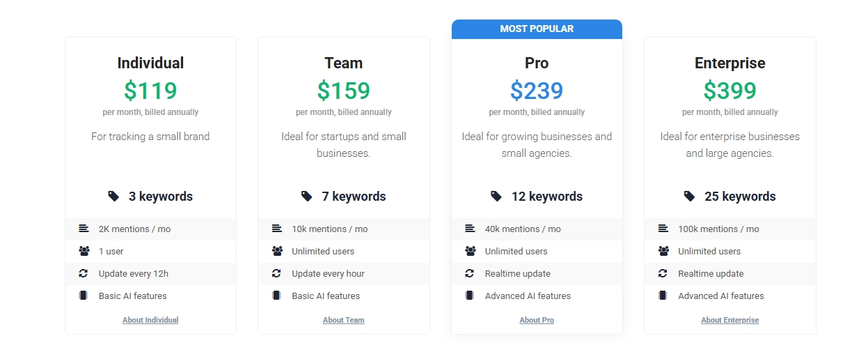Viewport: 868px width, 352px height.
Task: Click the MOST POPULAR banner
Action: pyautogui.click(x=537, y=29)
